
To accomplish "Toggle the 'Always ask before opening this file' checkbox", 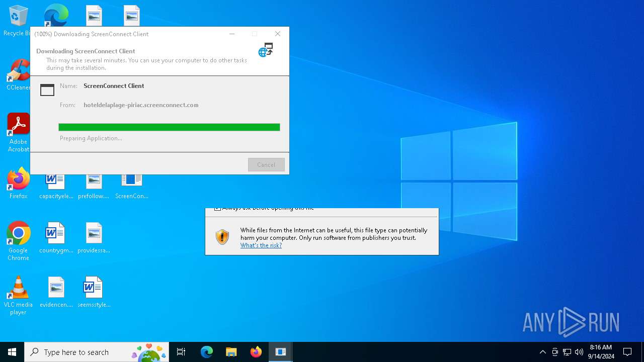I will pos(217,209).
